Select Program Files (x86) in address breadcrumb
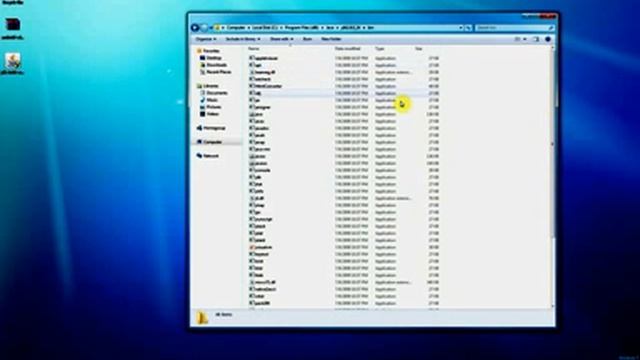The height and width of the screenshot is (360, 640). pyautogui.click(x=302, y=28)
